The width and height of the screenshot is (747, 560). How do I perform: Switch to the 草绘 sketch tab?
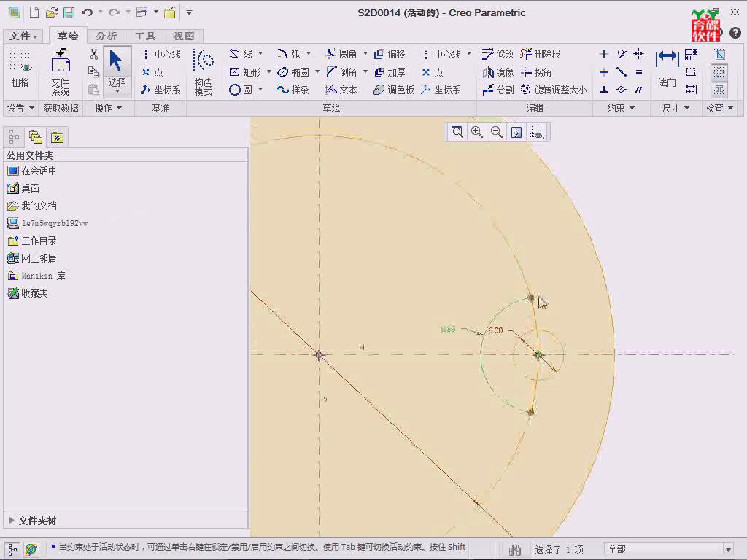pos(68,36)
